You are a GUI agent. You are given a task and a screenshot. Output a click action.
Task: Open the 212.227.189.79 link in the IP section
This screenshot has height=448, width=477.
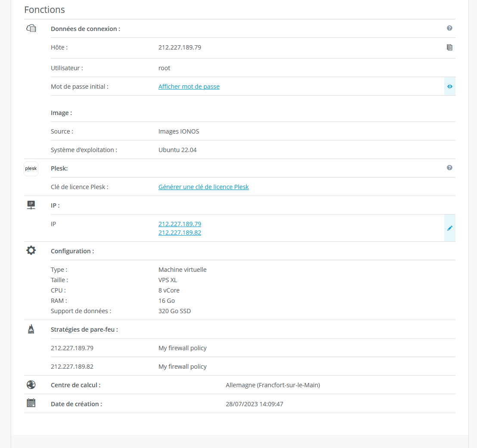pos(180,224)
